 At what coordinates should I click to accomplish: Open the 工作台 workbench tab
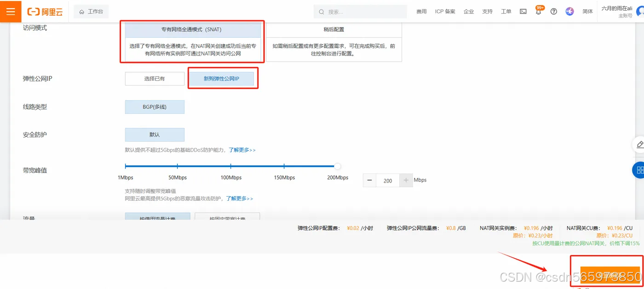(x=91, y=11)
